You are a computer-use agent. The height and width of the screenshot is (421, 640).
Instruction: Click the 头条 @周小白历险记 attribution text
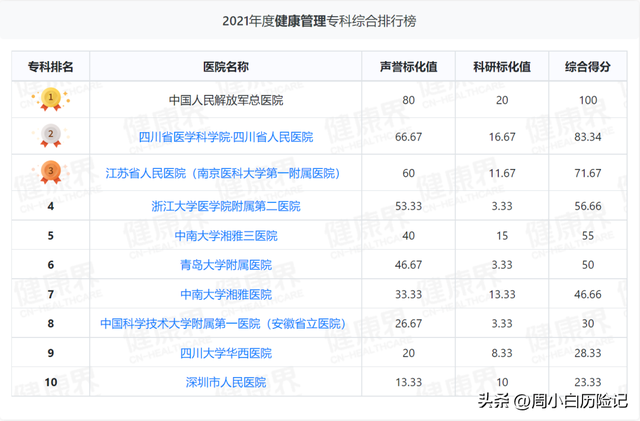tap(553, 401)
